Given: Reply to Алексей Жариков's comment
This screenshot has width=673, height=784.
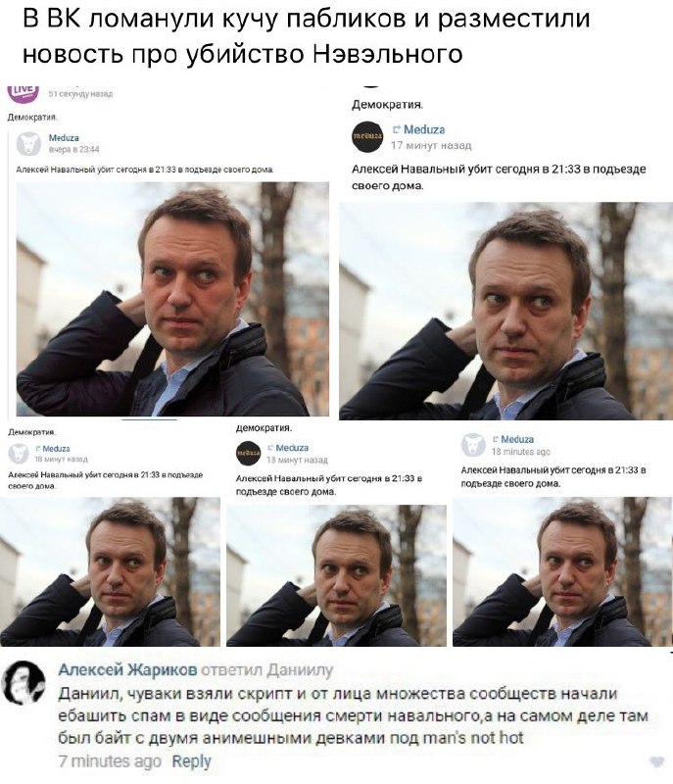Looking at the screenshot, I should (191, 761).
